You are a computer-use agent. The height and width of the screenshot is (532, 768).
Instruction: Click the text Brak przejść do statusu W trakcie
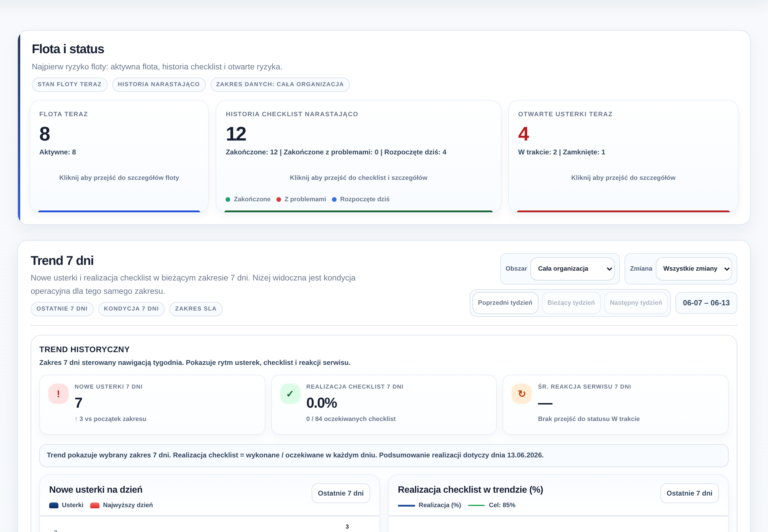[x=589, y=419]
